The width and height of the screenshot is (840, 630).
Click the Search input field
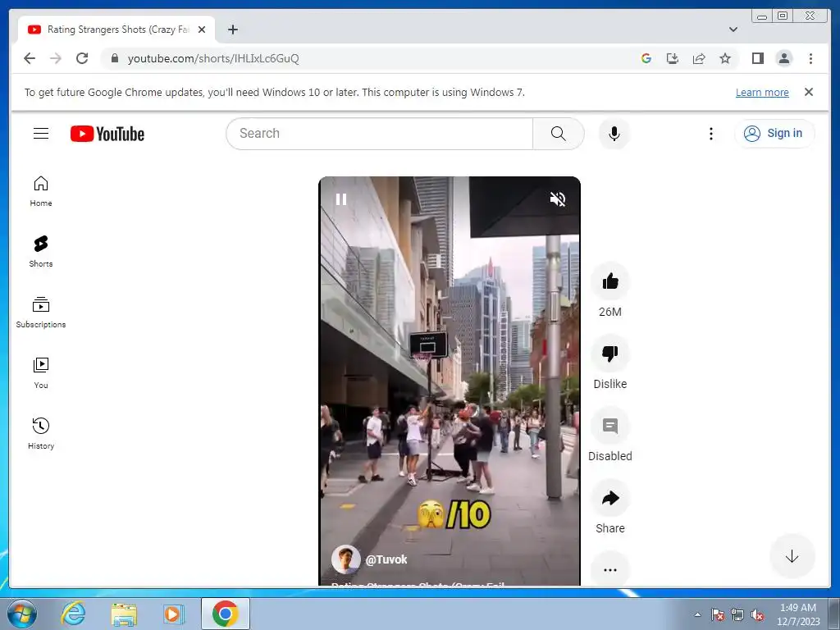(x=379, y=134)
